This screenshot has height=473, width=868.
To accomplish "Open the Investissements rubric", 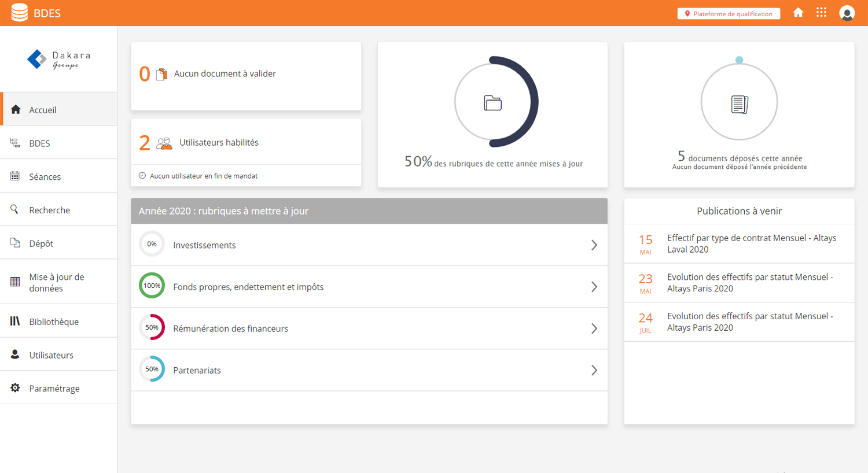I will (369, 245).
